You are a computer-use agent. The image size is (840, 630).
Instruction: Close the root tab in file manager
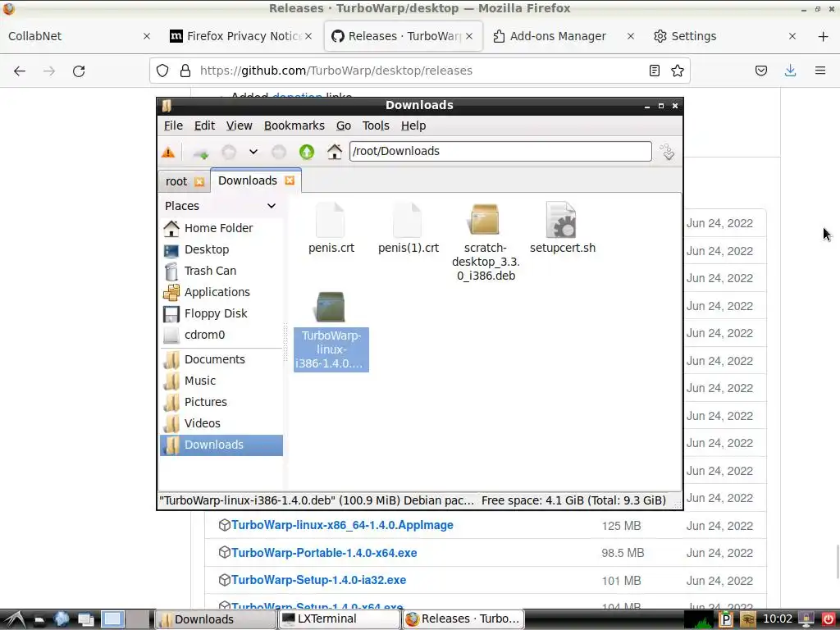(x=199, y=181)
